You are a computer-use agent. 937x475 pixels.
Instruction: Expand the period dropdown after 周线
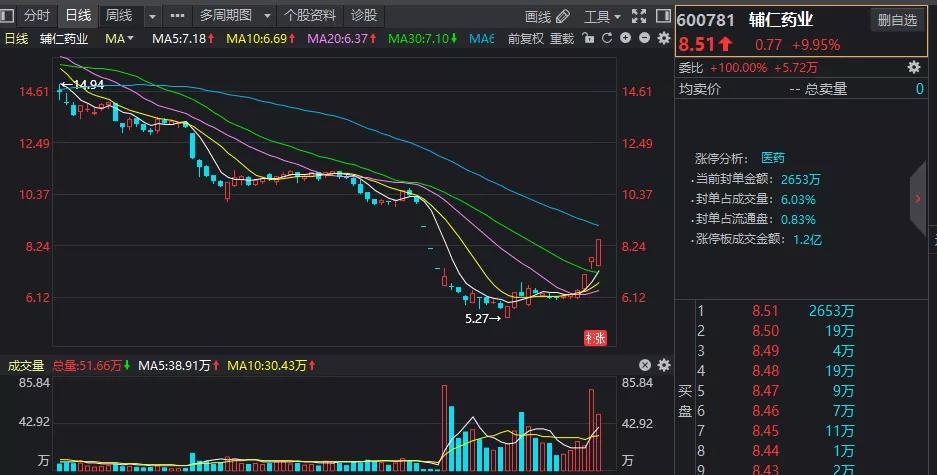click(152, 16)
